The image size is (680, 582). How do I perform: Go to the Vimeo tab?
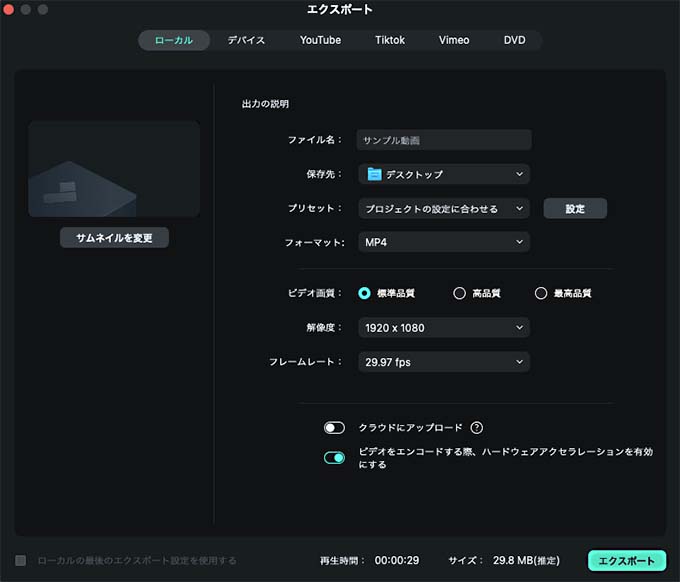[454, 40]
